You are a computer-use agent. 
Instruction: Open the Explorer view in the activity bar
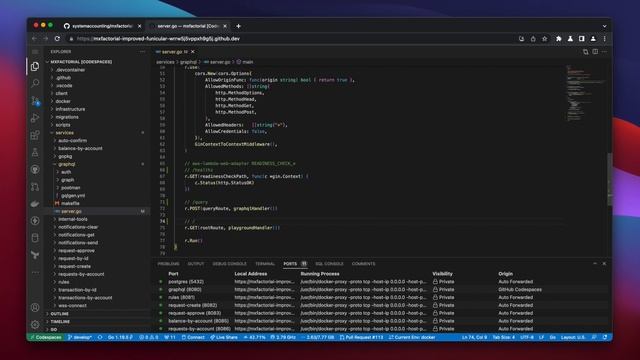pyautogui.click(x=35, y=67)
